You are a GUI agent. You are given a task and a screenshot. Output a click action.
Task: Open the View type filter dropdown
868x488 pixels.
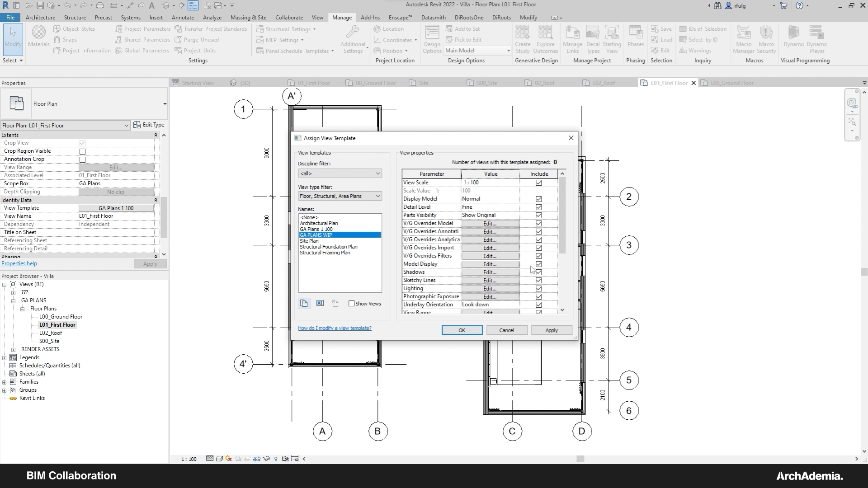340,196
